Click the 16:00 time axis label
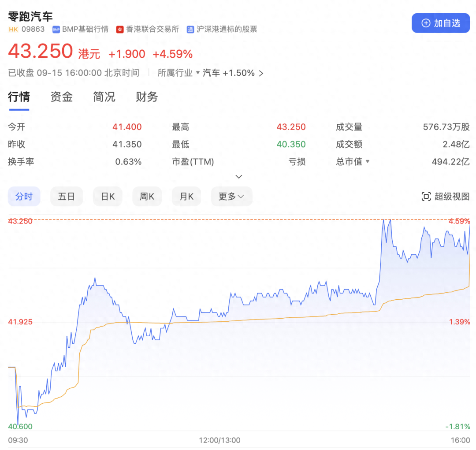Image resolution: width=476 pixels, height=450 pixels. 460,440
